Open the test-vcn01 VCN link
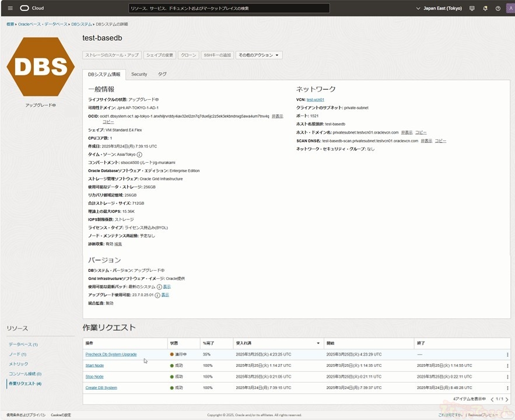The image size is (515, 420). point(316,100)
